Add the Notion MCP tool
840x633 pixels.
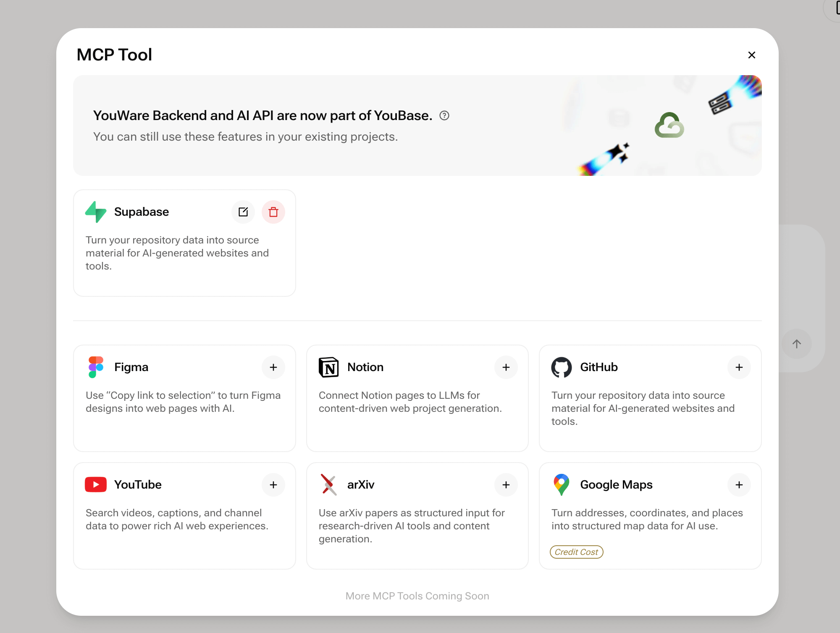click(x=506, y=367)
